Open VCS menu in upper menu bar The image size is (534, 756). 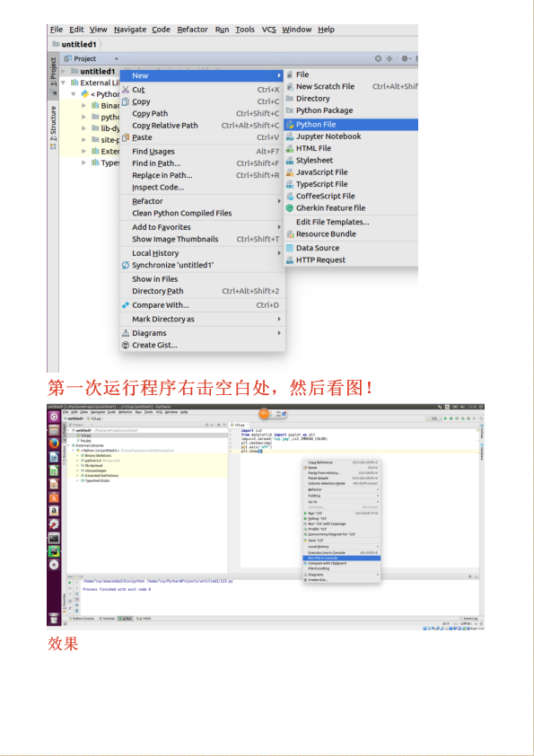(269, 30)
